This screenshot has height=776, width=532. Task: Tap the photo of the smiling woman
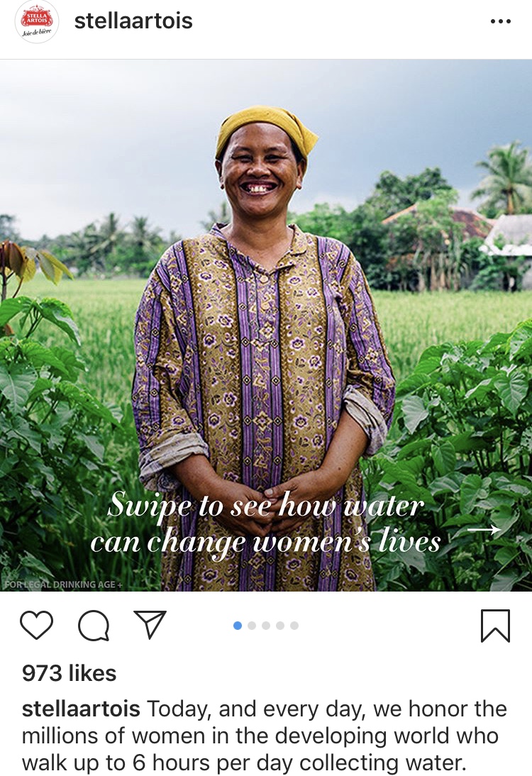click(x=266, y=319)
